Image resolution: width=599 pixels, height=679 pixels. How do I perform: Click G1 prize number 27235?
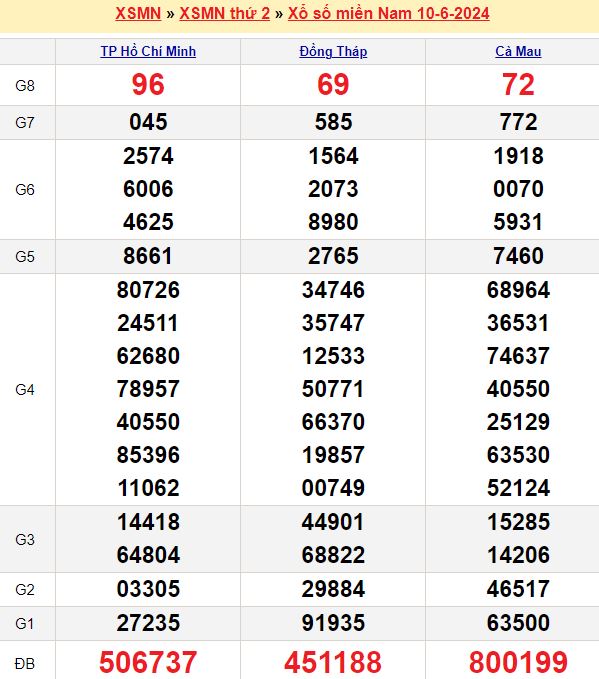pos(148,623)
